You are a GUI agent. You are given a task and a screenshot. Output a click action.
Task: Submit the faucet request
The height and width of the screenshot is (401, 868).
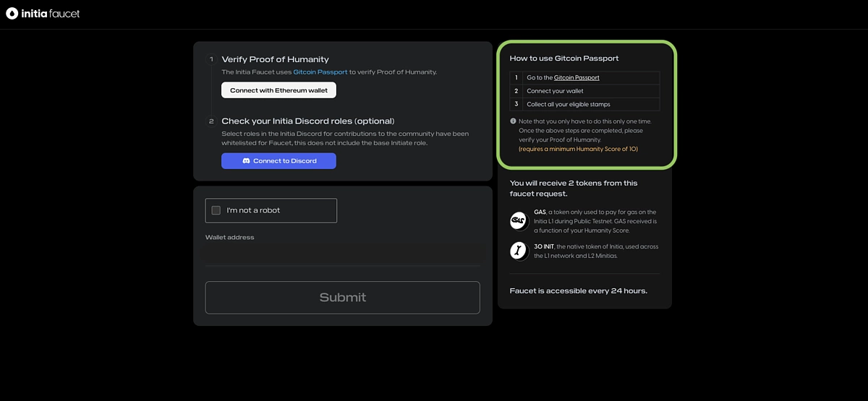pos(342,297)
